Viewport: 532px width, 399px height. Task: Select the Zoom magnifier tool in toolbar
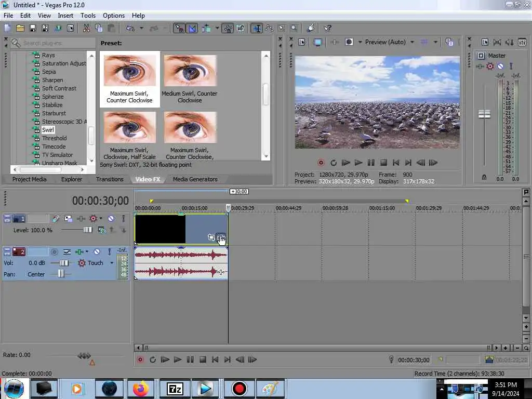point(294,29)
